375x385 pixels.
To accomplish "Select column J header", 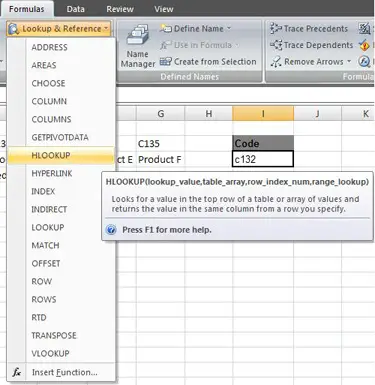I will 318,114.
